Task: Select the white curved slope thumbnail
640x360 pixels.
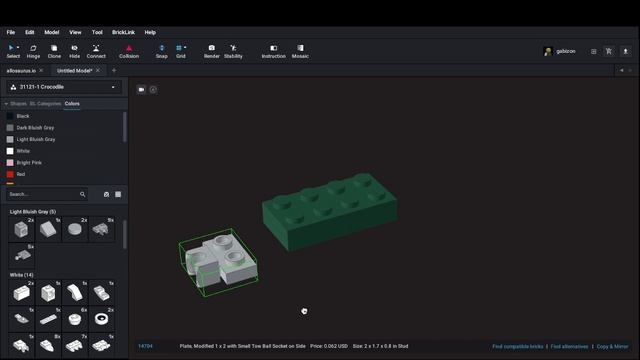Action: coord(75,293)
